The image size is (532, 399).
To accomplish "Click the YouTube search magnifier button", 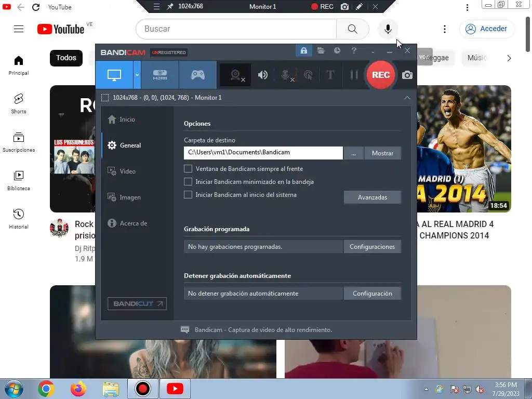I will 353,29.
